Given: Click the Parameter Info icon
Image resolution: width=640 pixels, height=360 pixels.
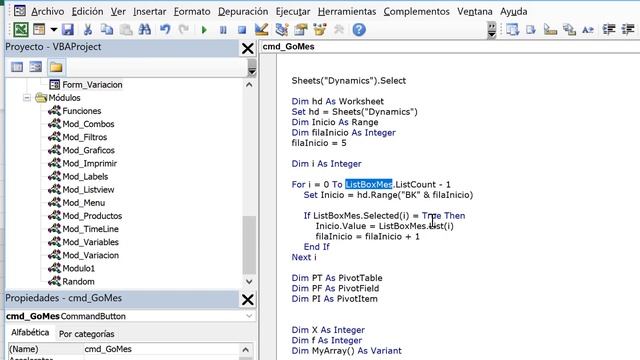Looking at the screenshot, I should pyautogui.click(x=569, y=30).
